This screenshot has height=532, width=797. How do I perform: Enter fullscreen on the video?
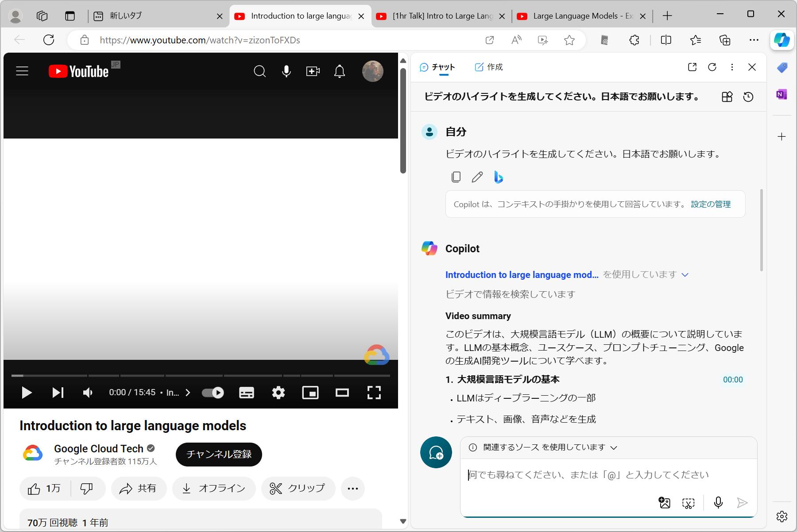click(x=374, y=393)
